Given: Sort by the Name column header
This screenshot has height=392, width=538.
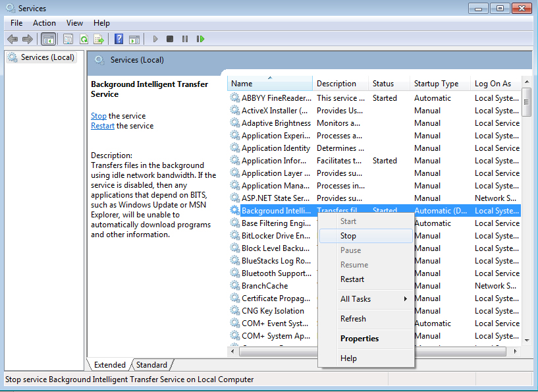Looking at the screenshot, I should coord(270,84).
